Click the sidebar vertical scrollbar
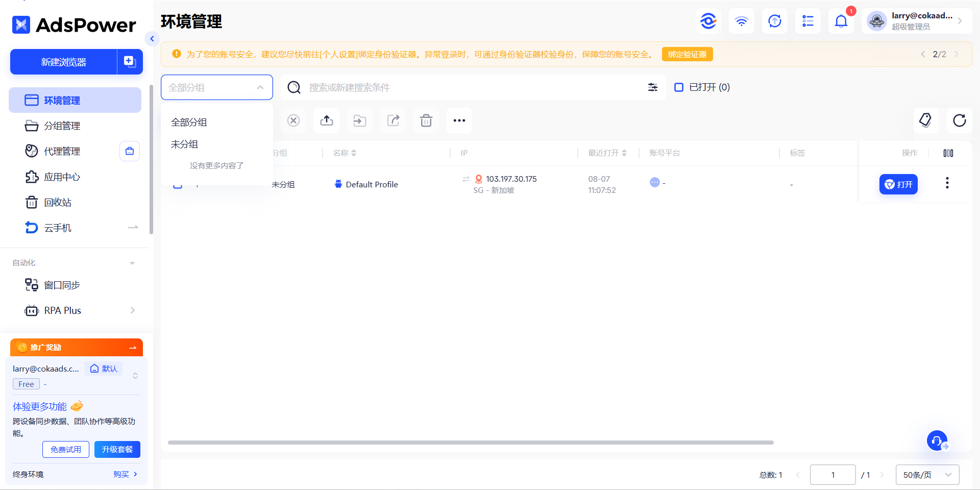Image resolution: width=980 pixels, height=490 pixels. click(151, 159)
